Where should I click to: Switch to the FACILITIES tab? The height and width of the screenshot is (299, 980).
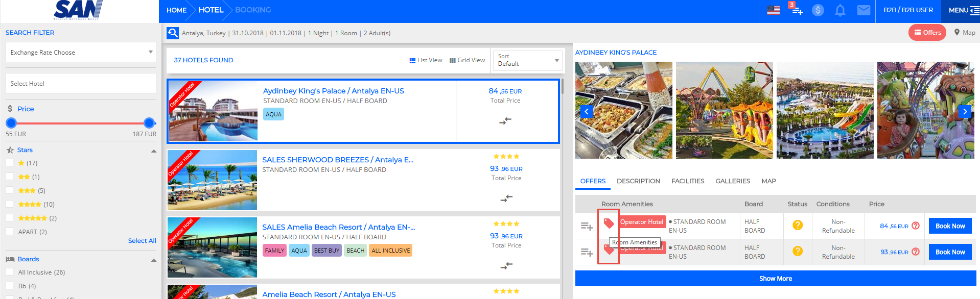687,181
